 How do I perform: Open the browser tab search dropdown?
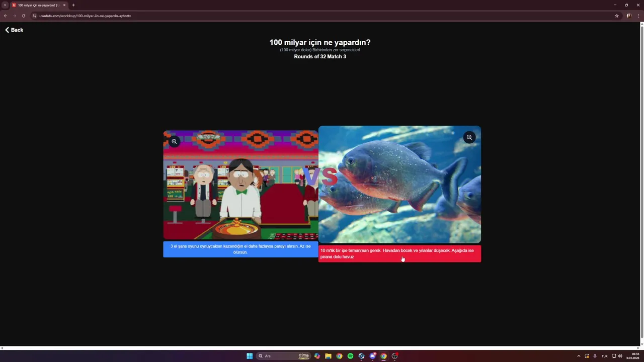(5, 5)
